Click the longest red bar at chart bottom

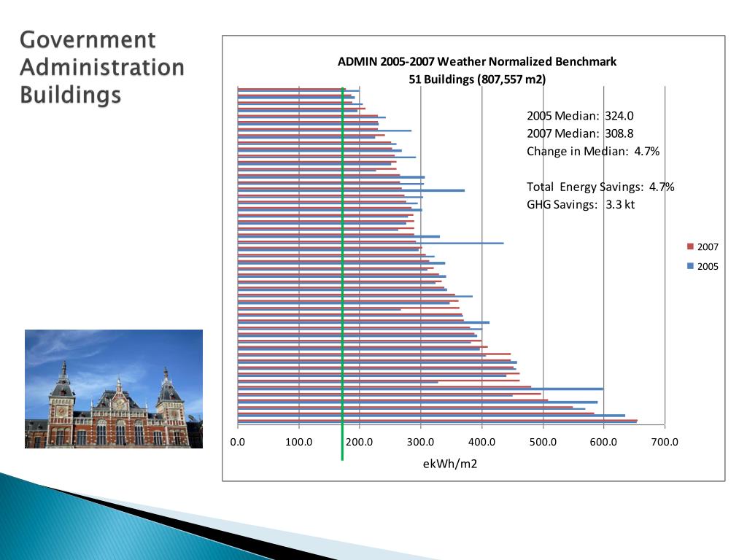pos(438,420)
